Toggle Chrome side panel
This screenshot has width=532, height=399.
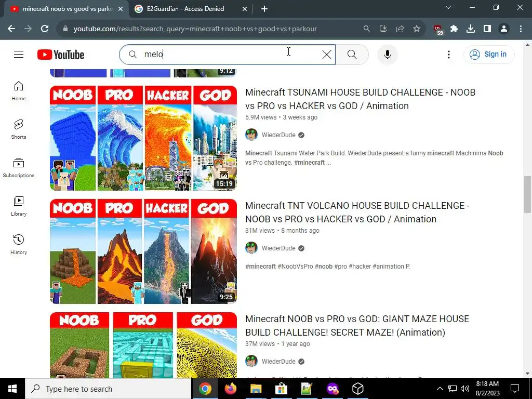(487, 29)
